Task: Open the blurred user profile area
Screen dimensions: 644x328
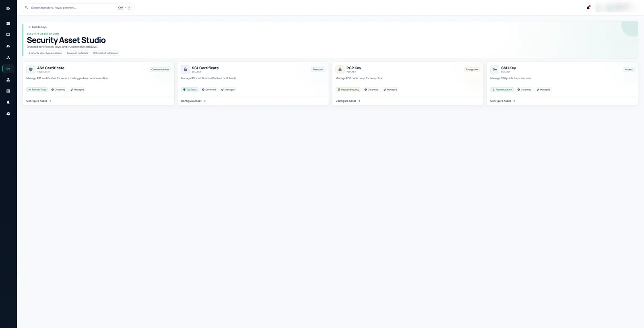Action: (x=616, y=7)
